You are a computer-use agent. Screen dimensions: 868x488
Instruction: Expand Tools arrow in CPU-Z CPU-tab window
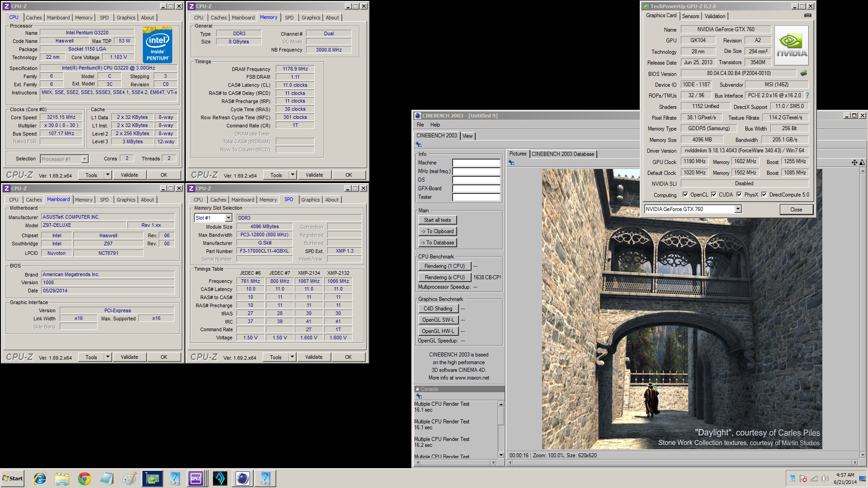click(108, 175)
